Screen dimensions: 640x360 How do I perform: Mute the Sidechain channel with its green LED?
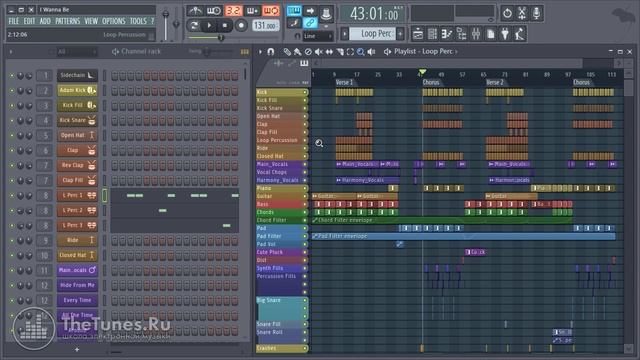point(11,76)
